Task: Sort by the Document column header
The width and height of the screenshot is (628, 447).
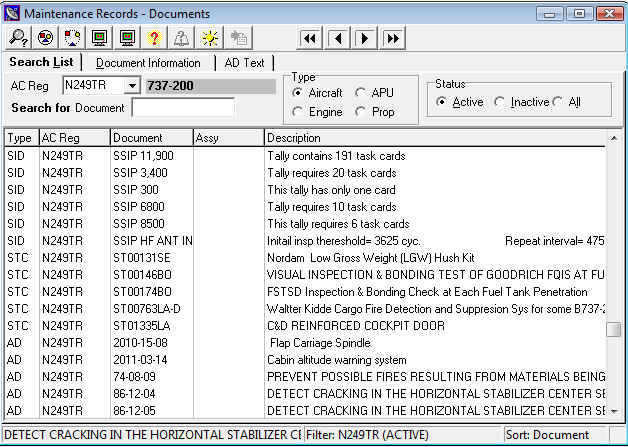Action: pyautogui.click(x=152, y=138)
